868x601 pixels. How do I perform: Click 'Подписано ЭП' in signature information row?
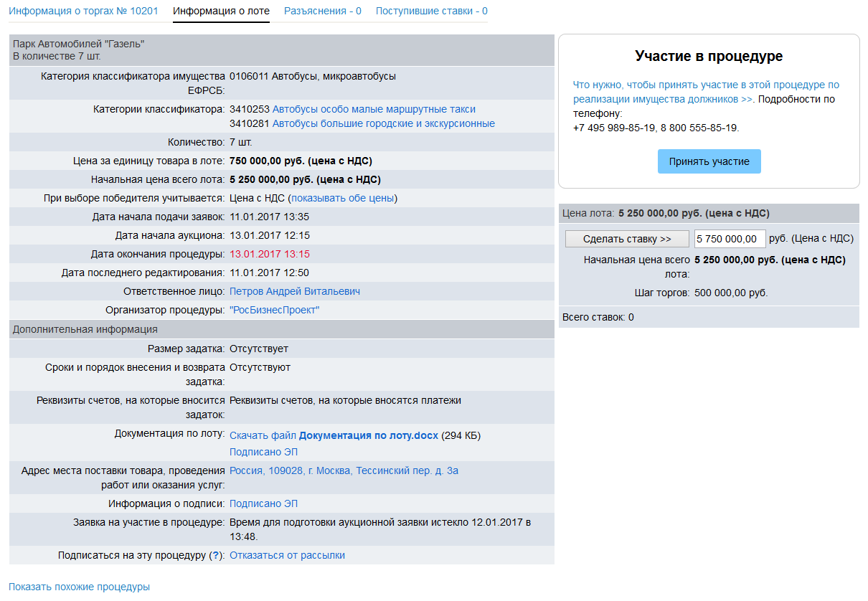[x=263, y=503]
